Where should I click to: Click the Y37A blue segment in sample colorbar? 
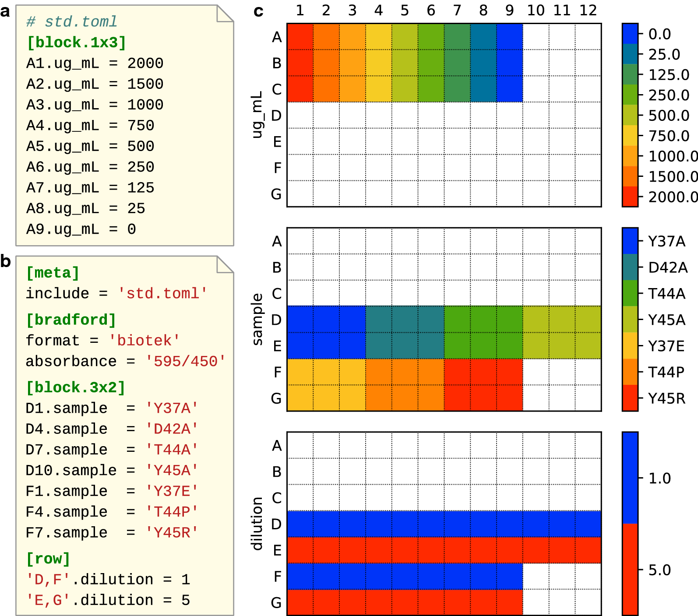click(x=630, y=241)
